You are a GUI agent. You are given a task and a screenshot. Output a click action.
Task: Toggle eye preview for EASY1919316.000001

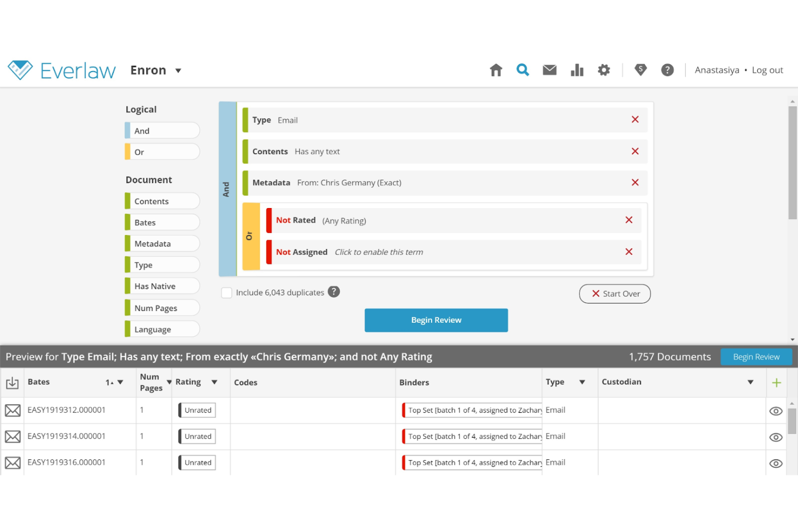pos(775,464)
